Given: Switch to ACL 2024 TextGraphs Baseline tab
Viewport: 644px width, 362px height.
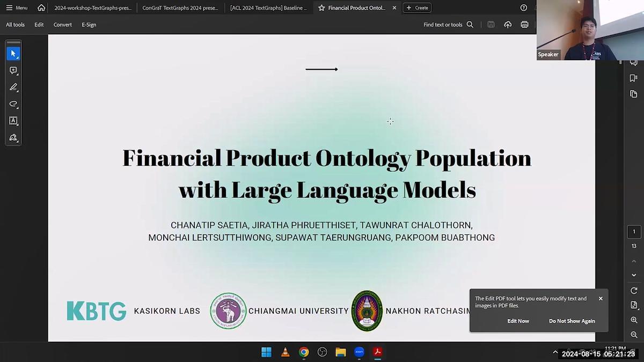Looking at the screenshot, I should 268,8.
